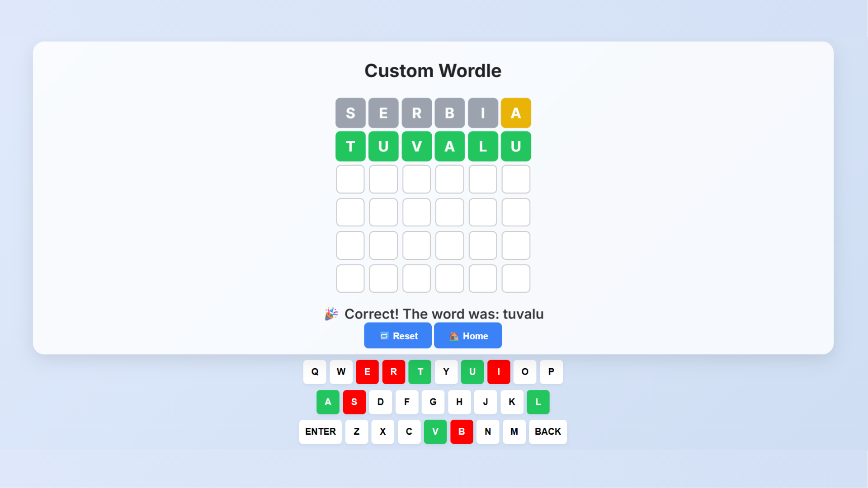The image size is (868, 488).
Task: Select the green T key
Action: [420, 372]
